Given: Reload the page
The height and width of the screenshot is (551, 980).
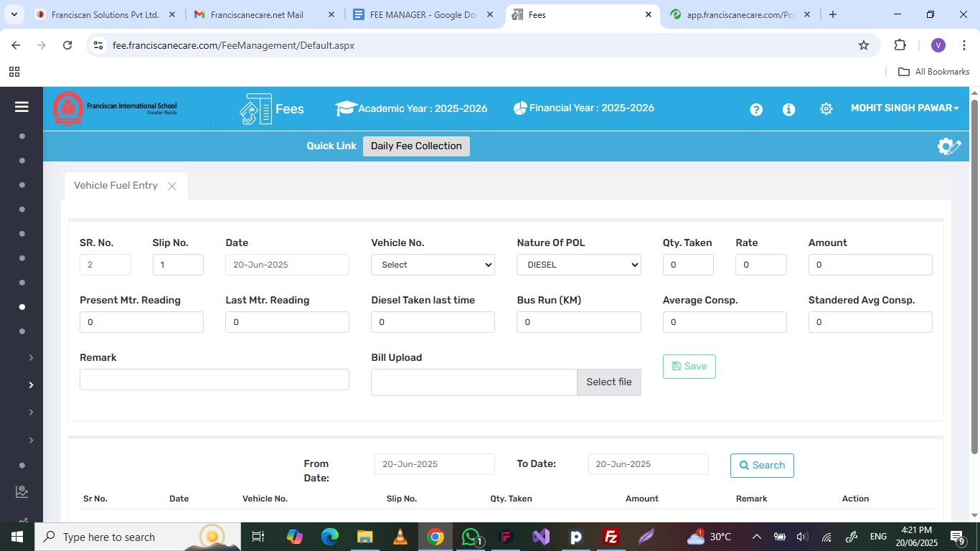Looking at the screenshot, I should pyautogui.click(x=67, y=45).
